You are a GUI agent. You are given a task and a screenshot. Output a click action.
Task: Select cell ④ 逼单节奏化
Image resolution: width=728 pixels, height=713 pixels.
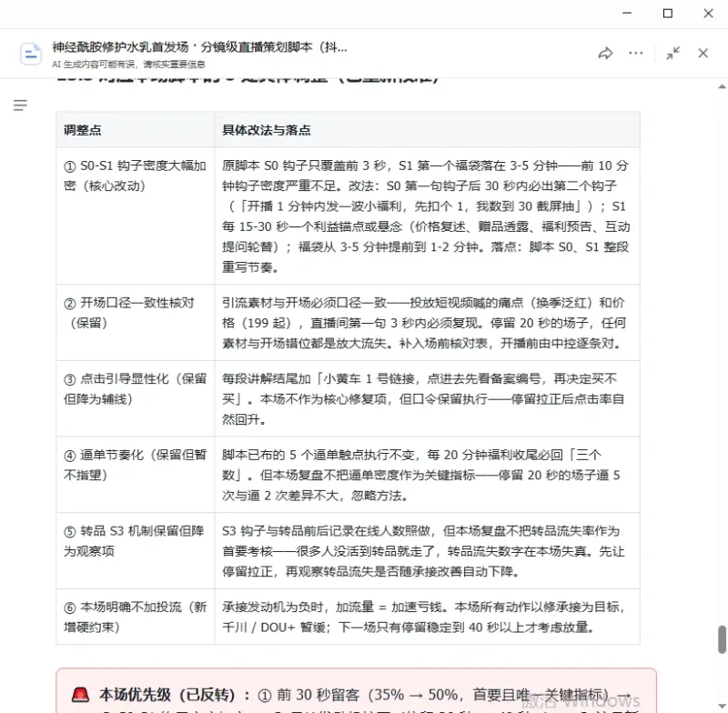[x=135, y=475]
